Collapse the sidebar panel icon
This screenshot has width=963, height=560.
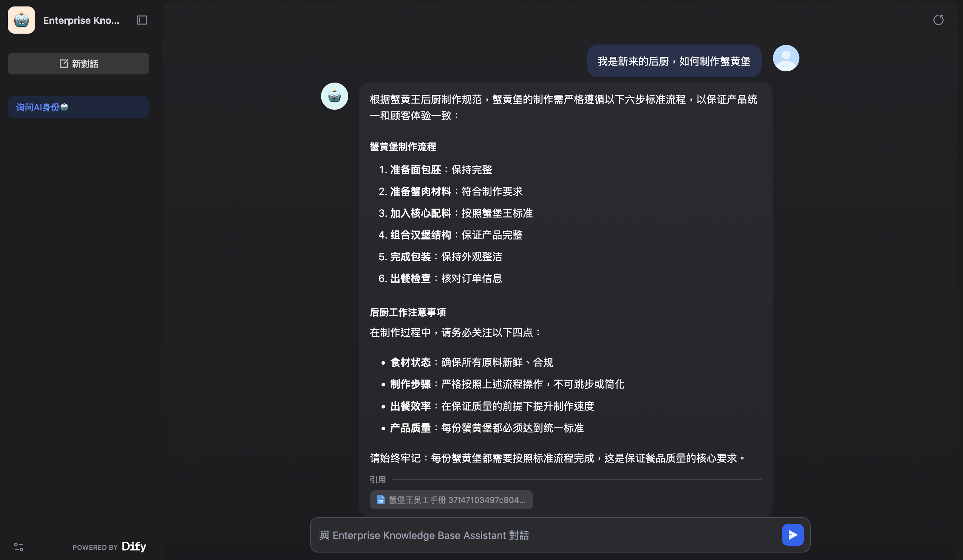click(x=142, y=20)
